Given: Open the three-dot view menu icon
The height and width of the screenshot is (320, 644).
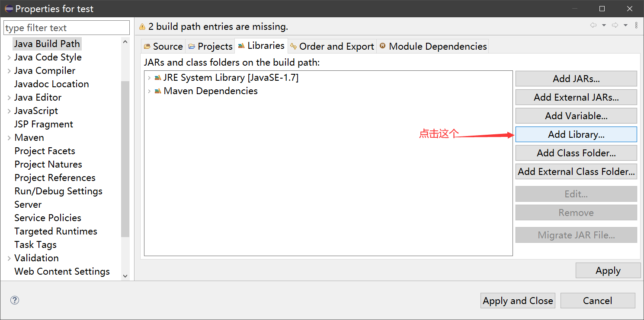Looking at the screenshot, I should click(636, 25).
